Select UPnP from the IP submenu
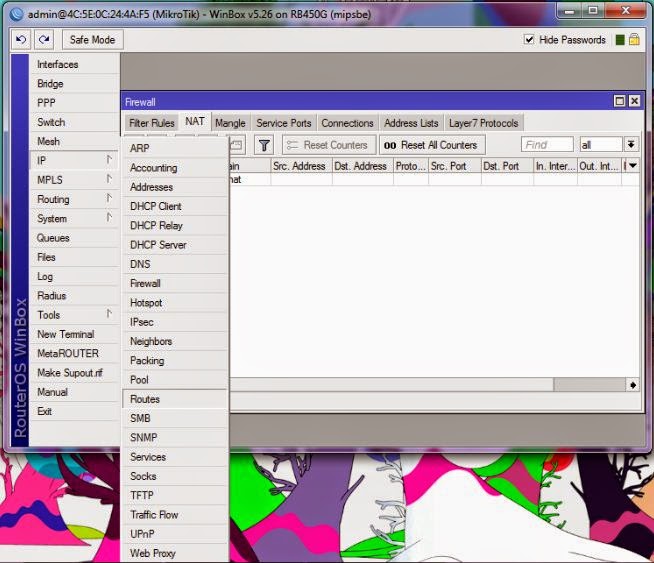The image size is (654, 563). click(x=175, y=534)
